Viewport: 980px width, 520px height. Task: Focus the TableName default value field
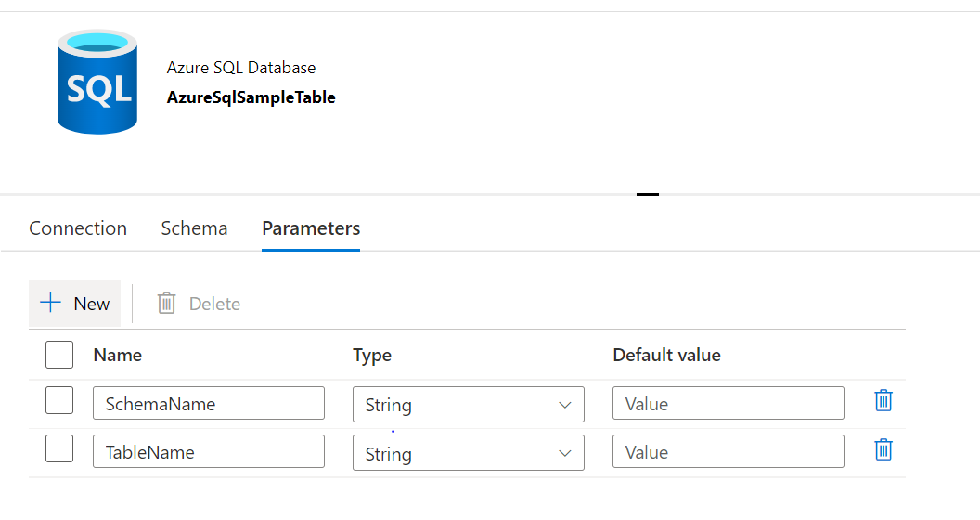pos(728,452)
